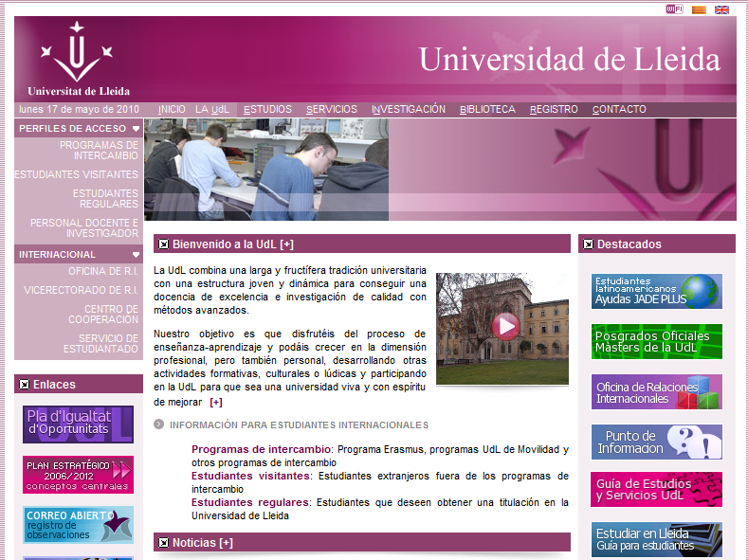The width and height of the screenshot is (748, 560).
Task: Open the CONTACTO menu
Action: click(619, 109)
